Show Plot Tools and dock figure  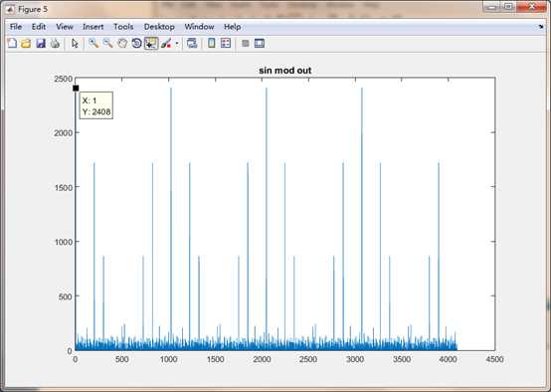pos(260,43)
